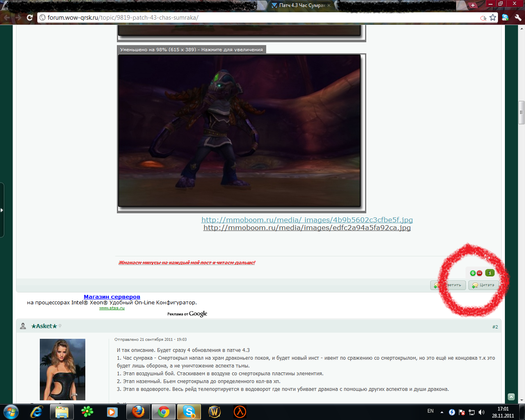The height and width of the screenshot is (420, 525).
Task: Open the edfc2a94a5fa92ca.jpg image link
Action: pyautogui.click(x=307, y=228)
